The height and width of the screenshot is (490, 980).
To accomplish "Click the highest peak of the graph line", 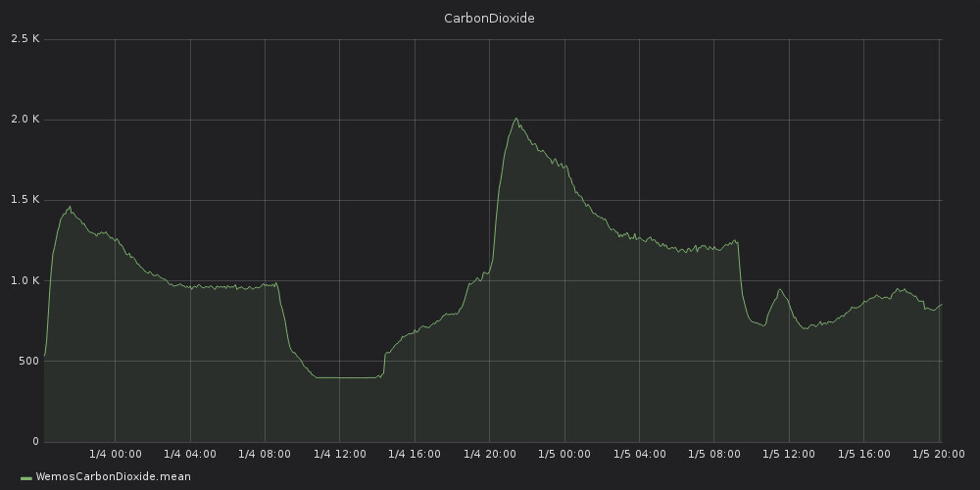I will pyautogui.click(x=515, y=119).
